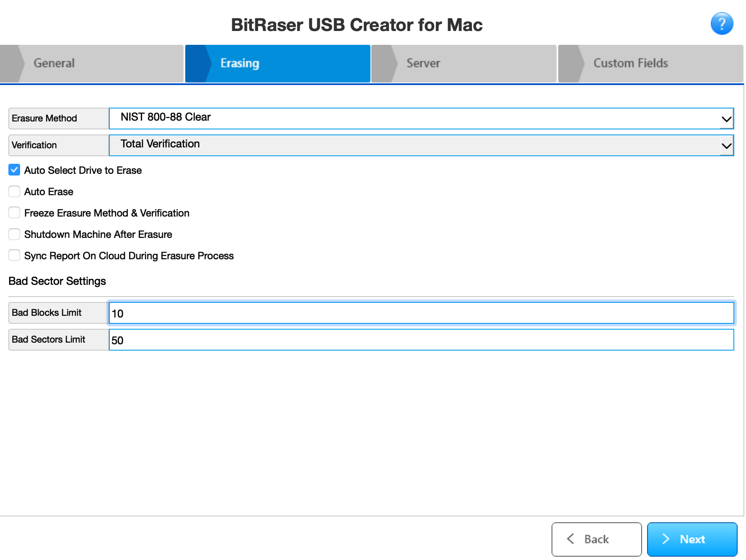Uncheck Auto Select Drive to Erase

[14, 170]
